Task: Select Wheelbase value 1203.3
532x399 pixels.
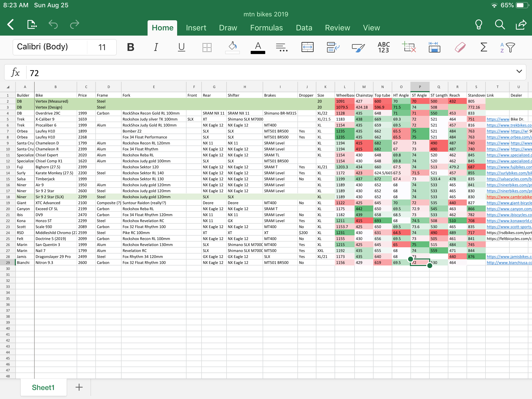Action: point(345,167)
